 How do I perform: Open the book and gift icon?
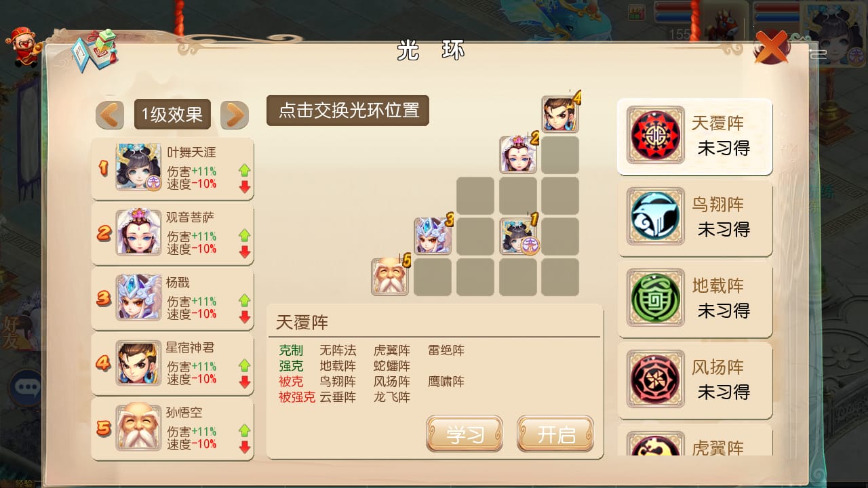pyautogui.click(x=95, y=51)
